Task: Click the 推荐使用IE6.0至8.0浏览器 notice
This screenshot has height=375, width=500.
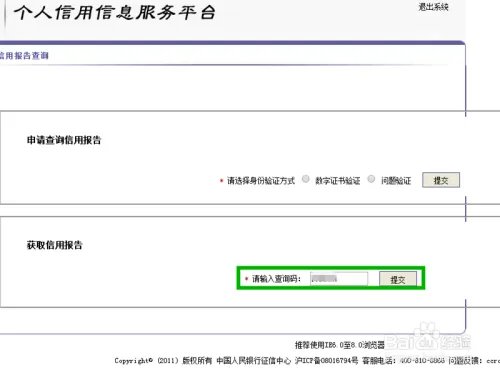Action: pyautogui.click(x=340, y=345)
